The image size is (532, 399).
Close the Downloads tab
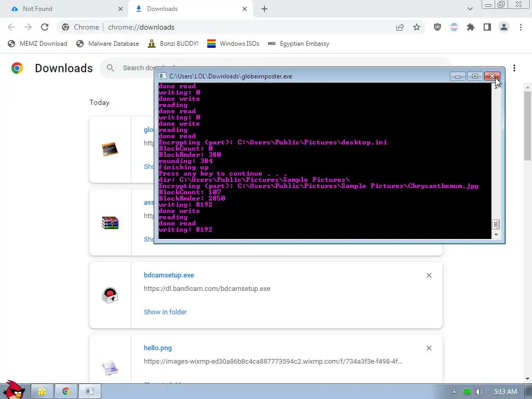[245, 9]
